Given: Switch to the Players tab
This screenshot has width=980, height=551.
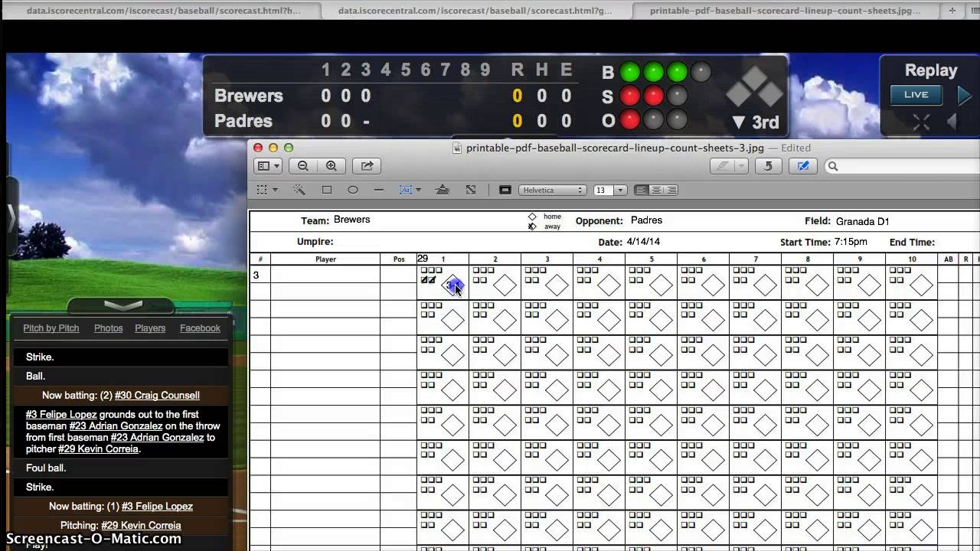Looking at the screenshot, I should 150,328.
